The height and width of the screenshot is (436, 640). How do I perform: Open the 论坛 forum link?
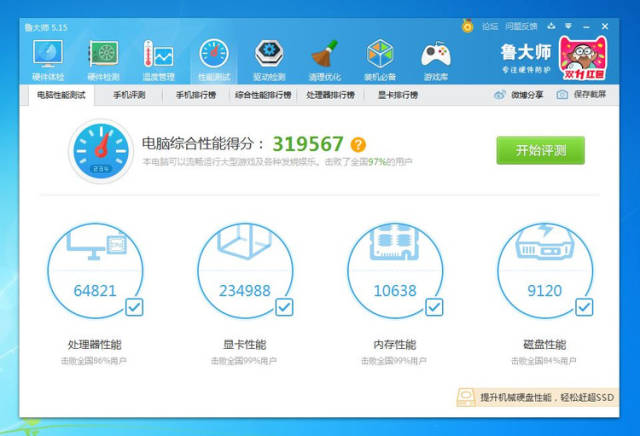(490, 27)
